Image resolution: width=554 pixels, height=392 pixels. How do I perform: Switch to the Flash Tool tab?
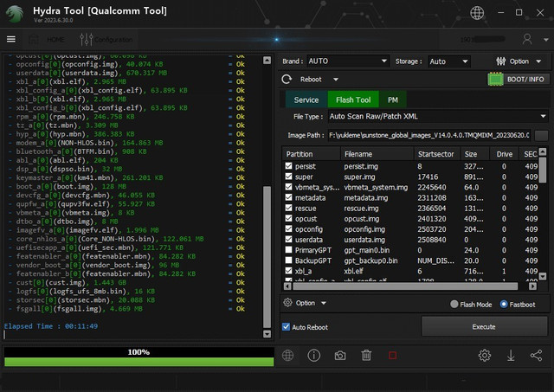pos(353,100)
